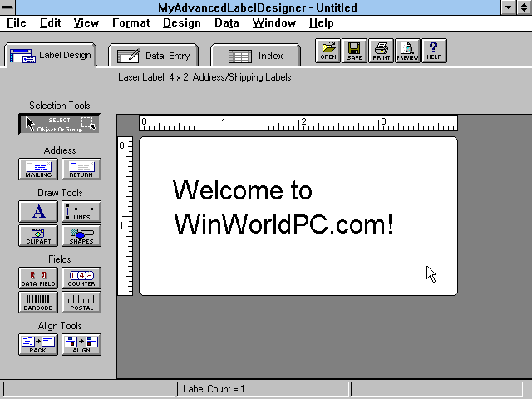This screenshot has height=399, width=532.
Task: Insert a Return address block
Action: coord(81,169)
